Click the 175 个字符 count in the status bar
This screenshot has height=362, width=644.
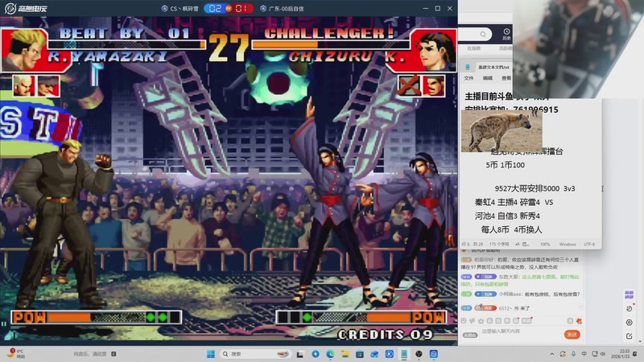tap(499, 245)
